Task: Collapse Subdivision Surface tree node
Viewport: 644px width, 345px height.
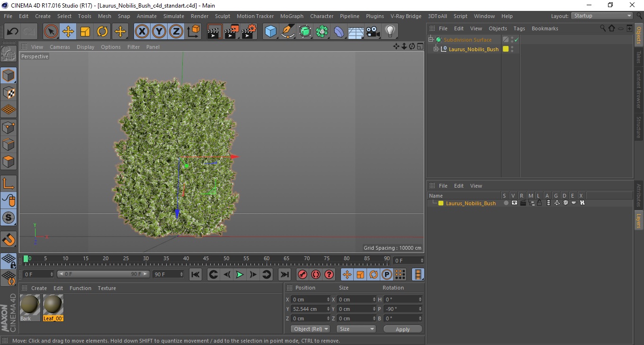Action: point(430,40)
